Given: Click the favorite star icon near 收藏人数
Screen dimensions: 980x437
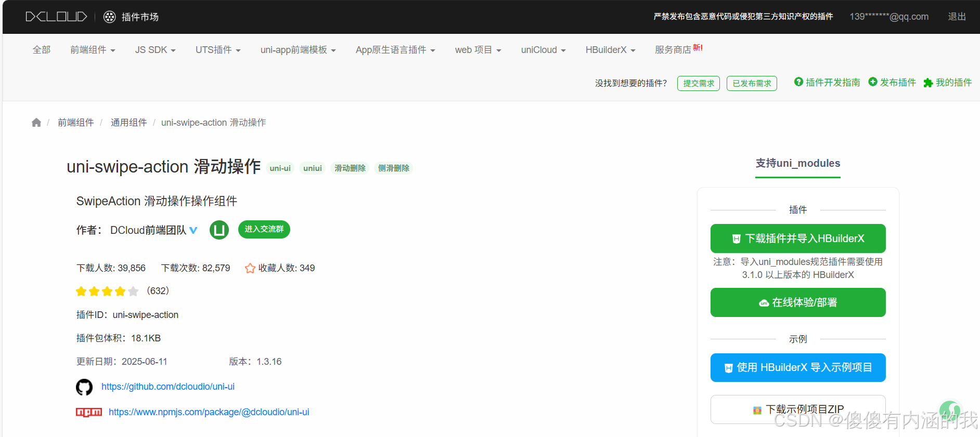Looking at the screenshot, I should [250, 268].
